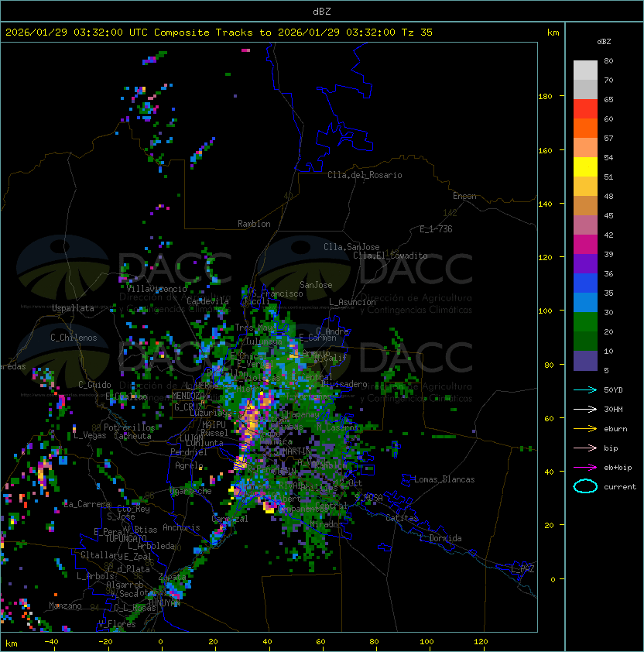Click the Composite Tracks timestamp header line

click(219, 33)
